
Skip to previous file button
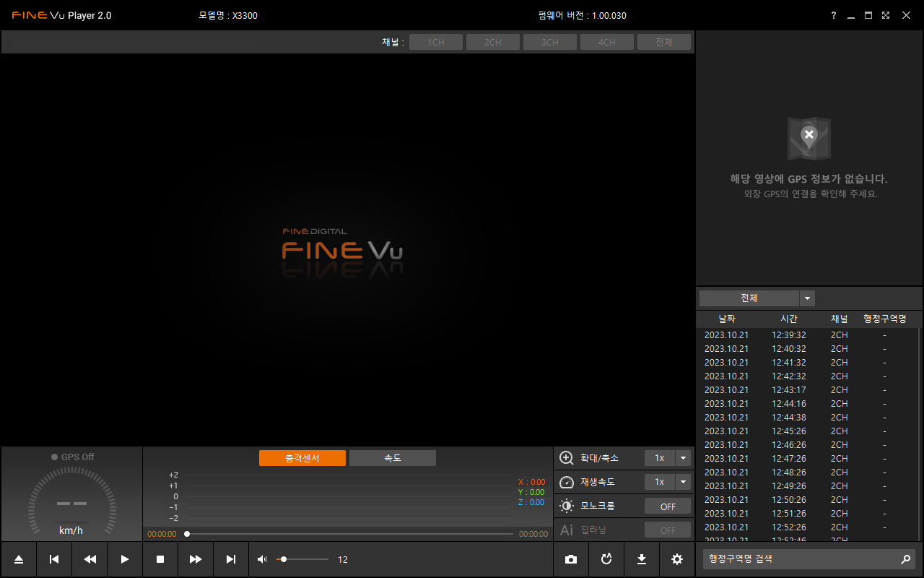pos(54,559)
